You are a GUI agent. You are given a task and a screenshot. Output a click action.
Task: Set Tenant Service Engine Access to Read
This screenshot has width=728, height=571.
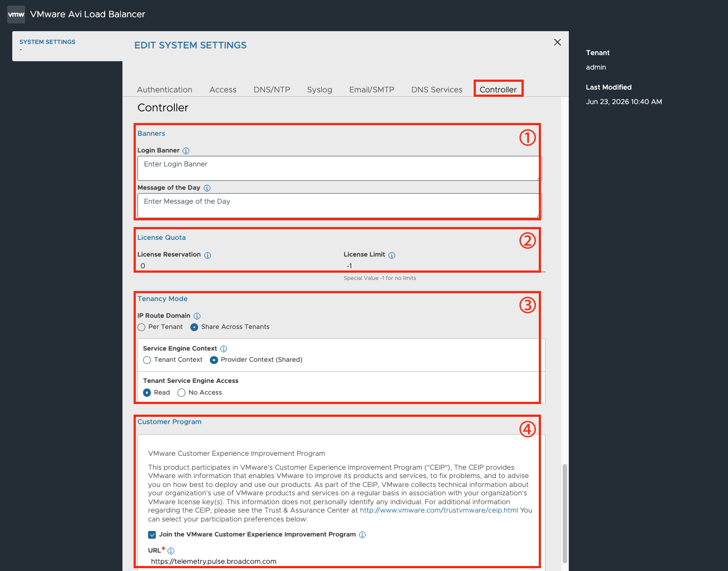click(x=147, y=393)
